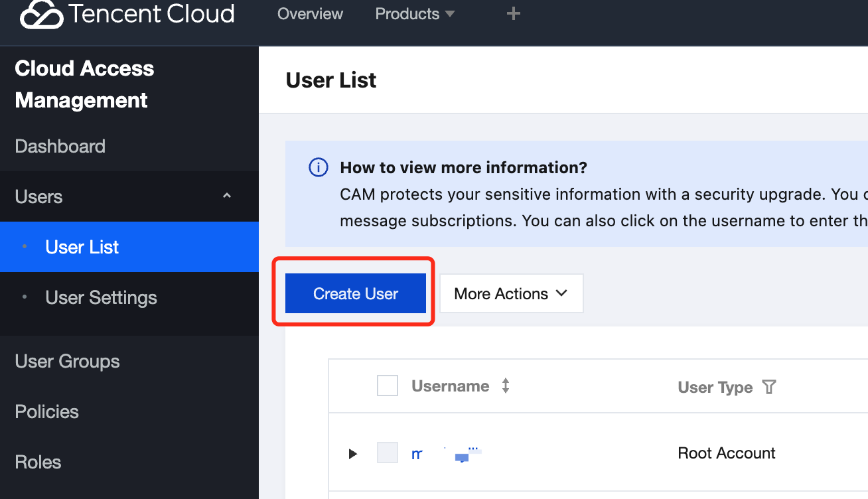Select User List in the sidebar
The height and width of the screenshot is (499, 868).
pos(82,248)
